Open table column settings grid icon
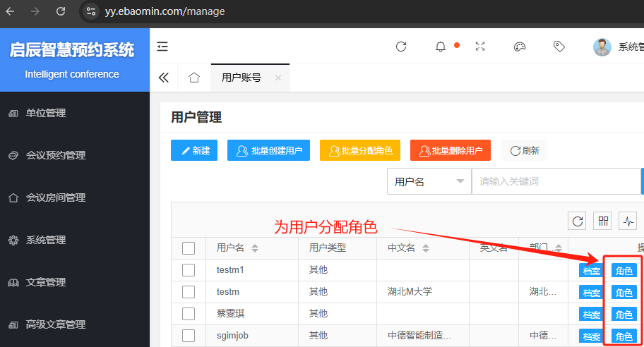 (x=603, y=221)
